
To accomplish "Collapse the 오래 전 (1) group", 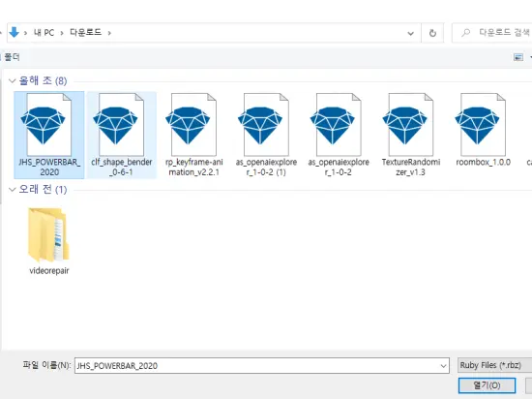I will point(13,190).
